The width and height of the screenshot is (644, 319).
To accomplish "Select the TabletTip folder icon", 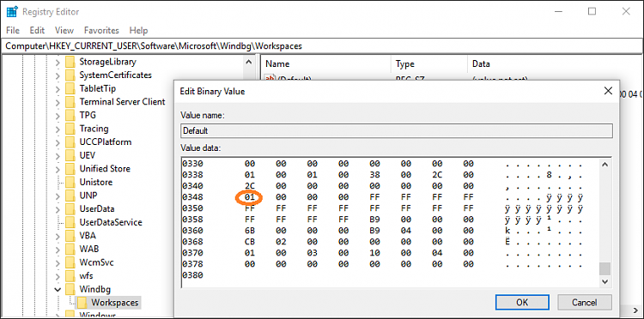I will pyautogui.click(x=71, y=88).
